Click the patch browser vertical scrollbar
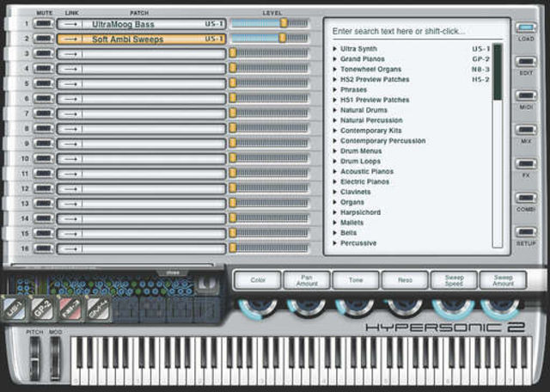This screenshot has width=550, height=392. click(x=498, y=145)
